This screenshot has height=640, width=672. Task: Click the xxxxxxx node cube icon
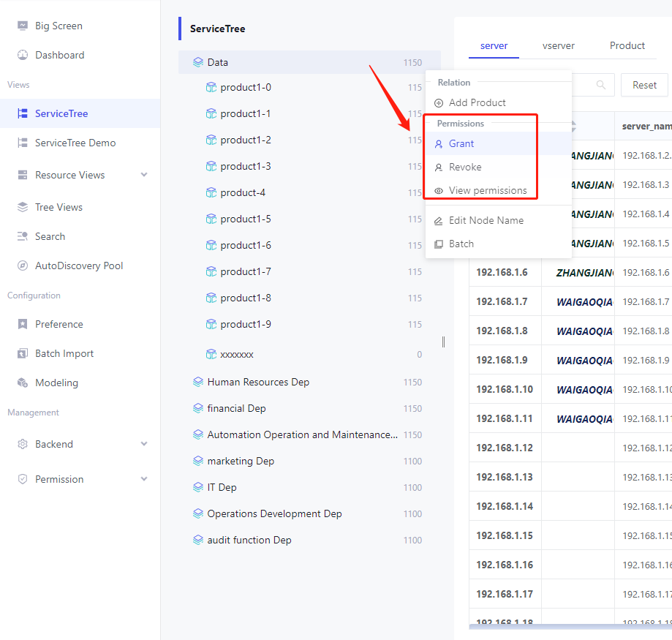coord(211,354)
